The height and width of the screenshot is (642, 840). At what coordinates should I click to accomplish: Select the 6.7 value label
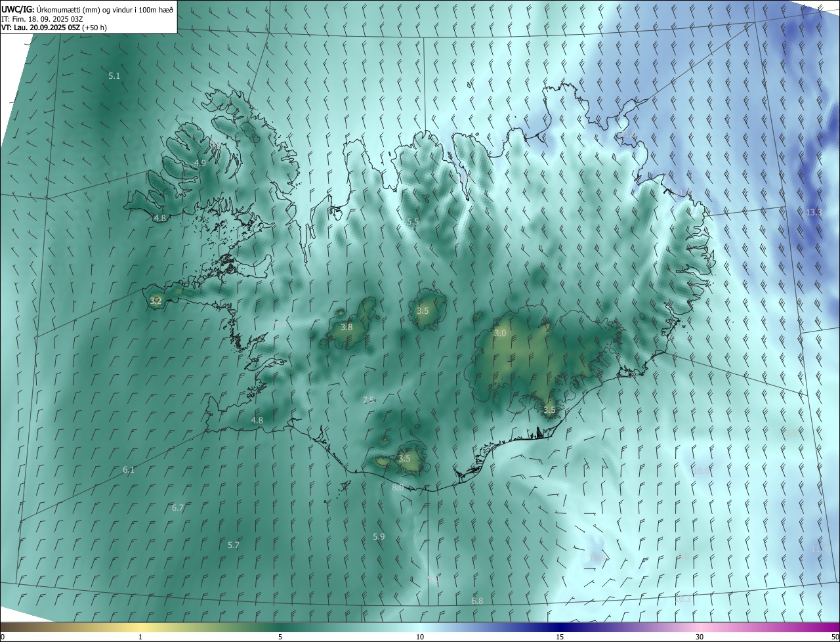(x=178, y=507)
